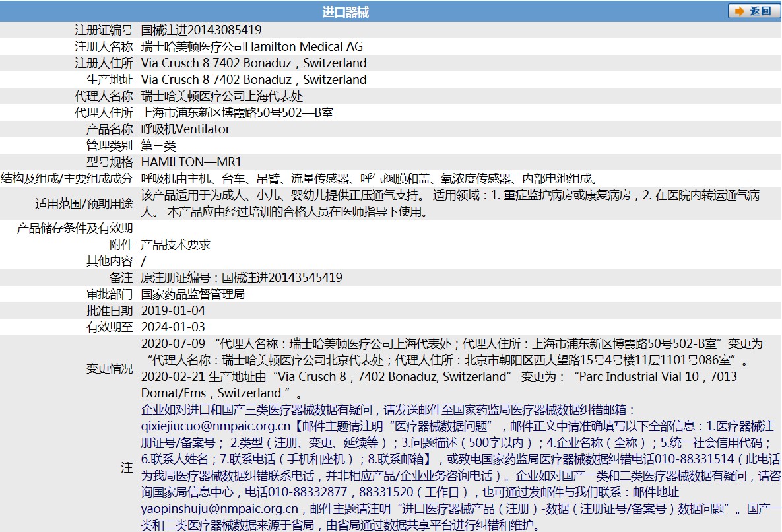The width and height of the screenshot is (782, 532).
Task: Select approving department 国家药品监督管理局
Action: click(193, 294)
